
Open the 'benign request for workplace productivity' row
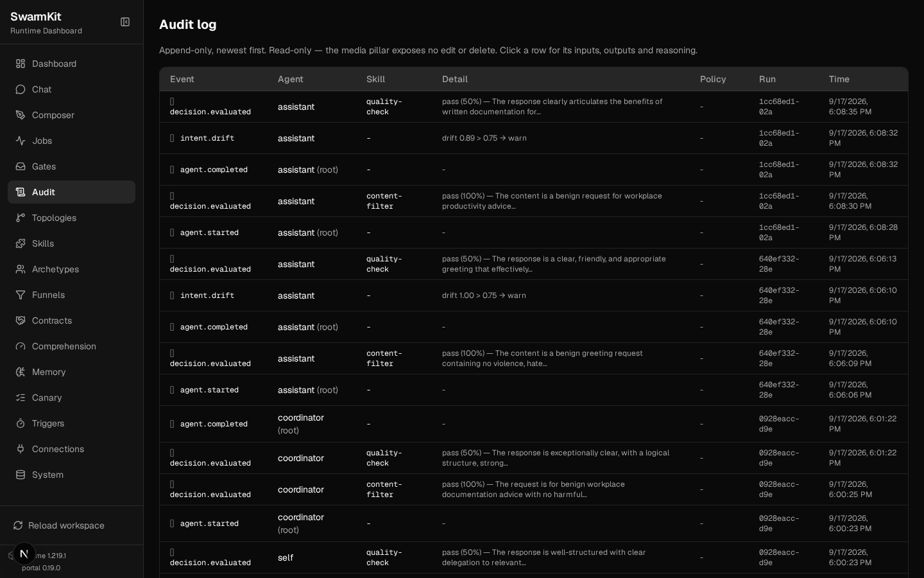534,201
